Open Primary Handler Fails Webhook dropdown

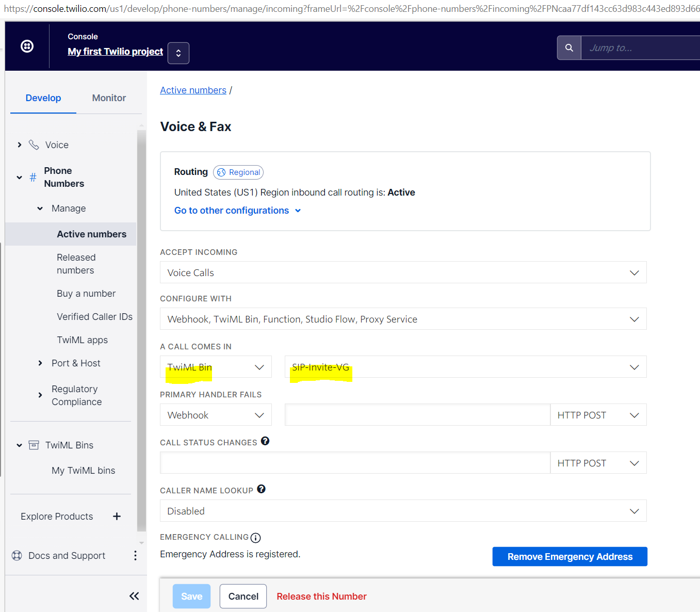[x=216, y=415]
